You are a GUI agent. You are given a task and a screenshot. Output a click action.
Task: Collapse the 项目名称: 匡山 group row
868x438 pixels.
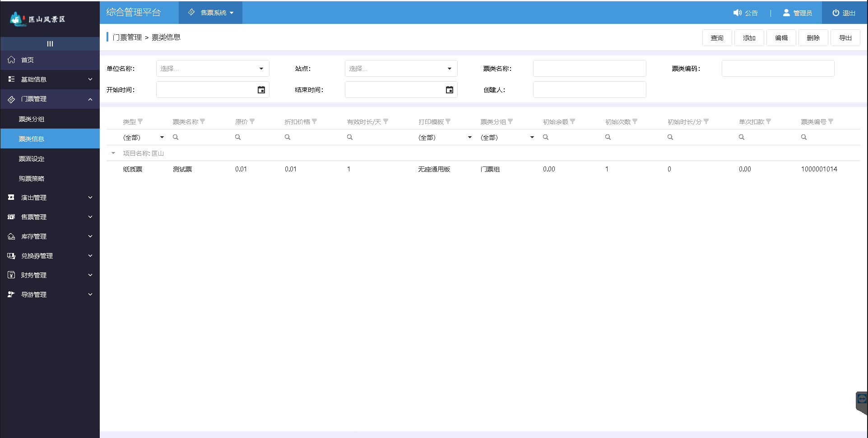click(113, 153)
